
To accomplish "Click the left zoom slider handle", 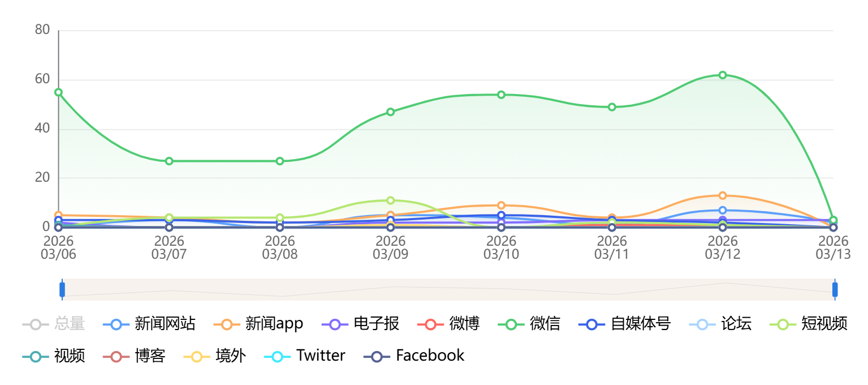I will (x=62, y=289).
